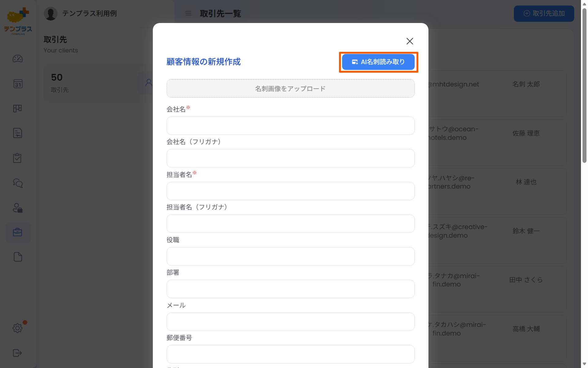Click the テンプラス logo
Viewport: 588px width, 368px height.
pos(18,21)
